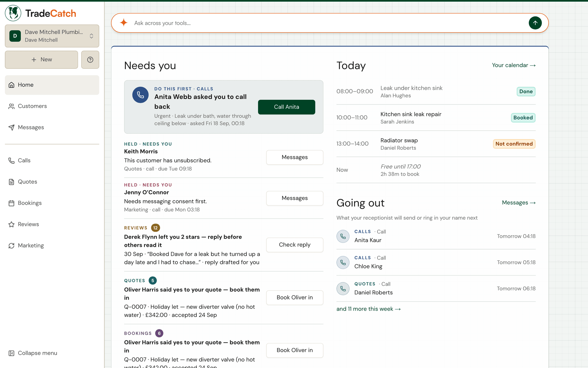
Task: Click the Not confirmed badge on Radiator swap
Action: 514,144
